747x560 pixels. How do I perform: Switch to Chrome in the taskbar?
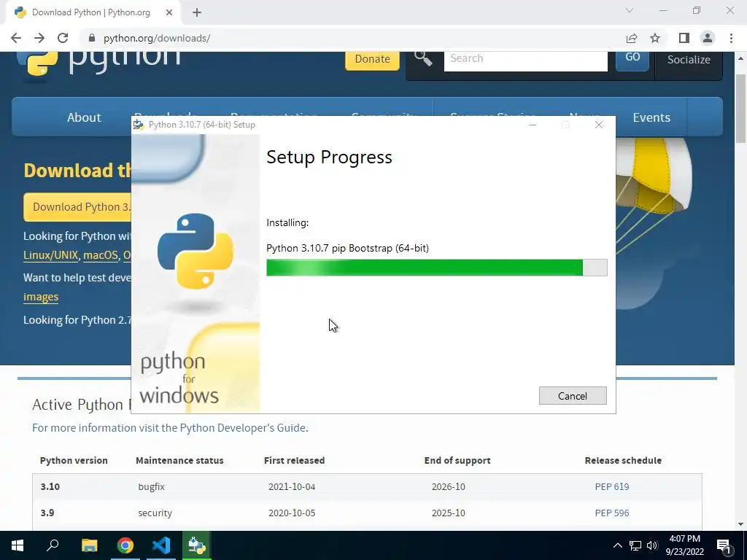tap(125, 545)
